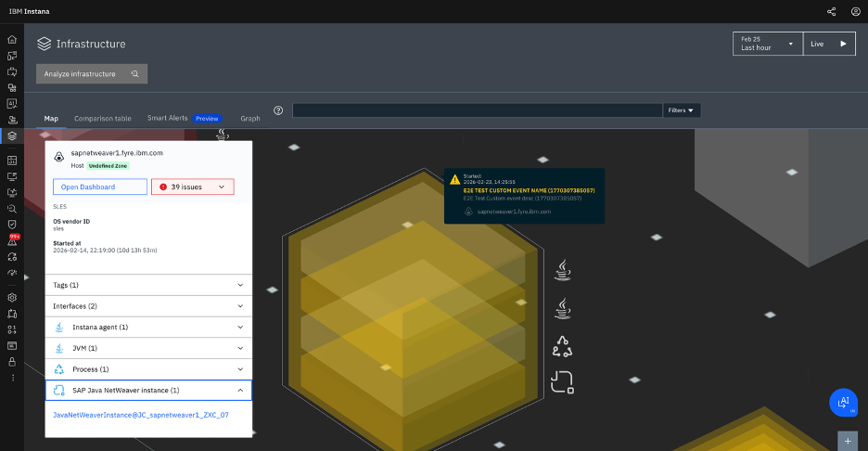This screenshot has height=451, width=868.
Task: Expand the 39 issues dropdown
Action: tap(193, 187)
